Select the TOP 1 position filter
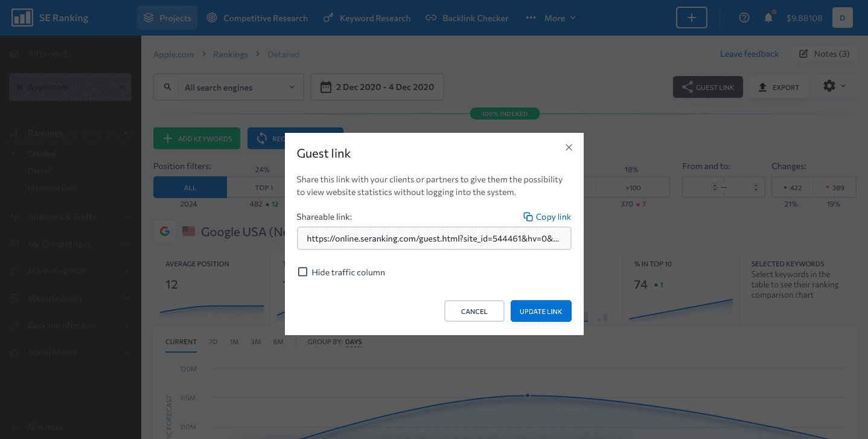 click(x=264, y=188)
